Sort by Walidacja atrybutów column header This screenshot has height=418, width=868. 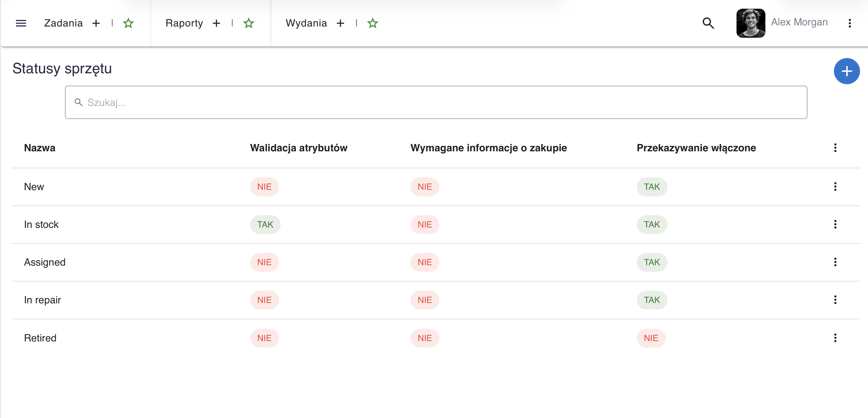click(x=299, y=148)
